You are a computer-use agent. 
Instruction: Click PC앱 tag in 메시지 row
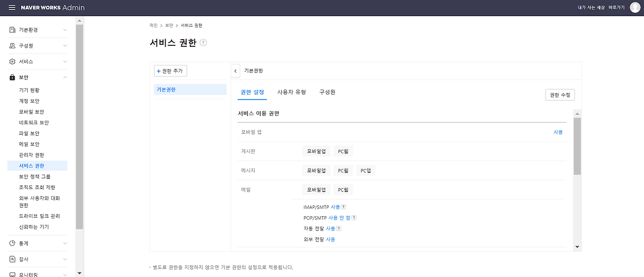click(x=366, y=170)
